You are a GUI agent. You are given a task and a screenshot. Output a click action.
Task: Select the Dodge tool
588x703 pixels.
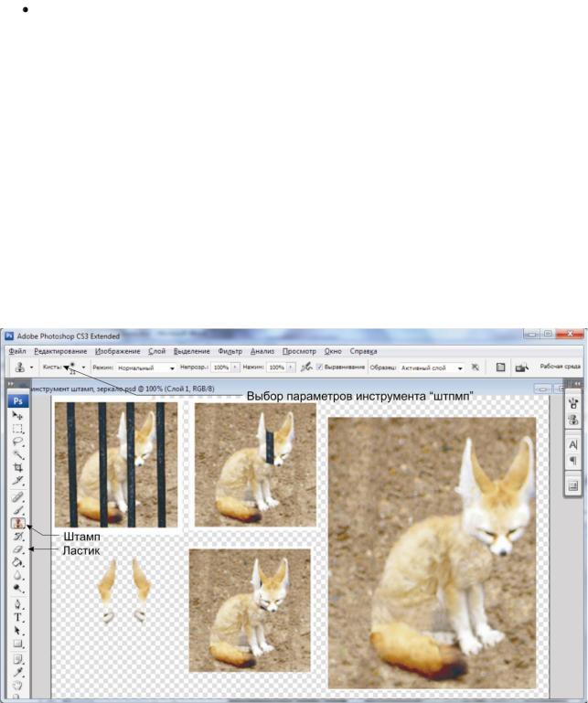[17, 588]
